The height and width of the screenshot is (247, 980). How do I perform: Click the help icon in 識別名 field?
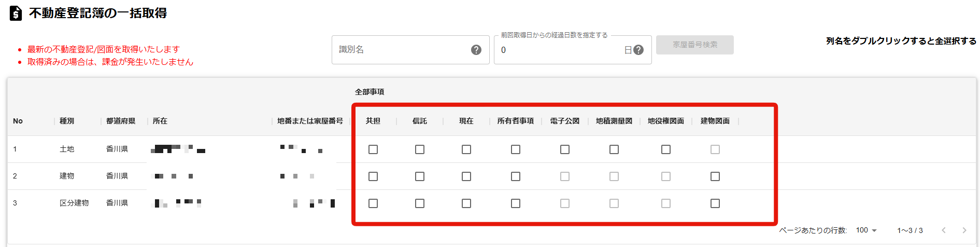click(x=476, y=50)
